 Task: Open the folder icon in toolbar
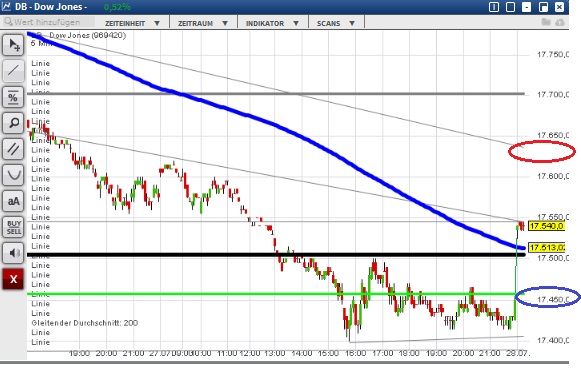[546, 22]
